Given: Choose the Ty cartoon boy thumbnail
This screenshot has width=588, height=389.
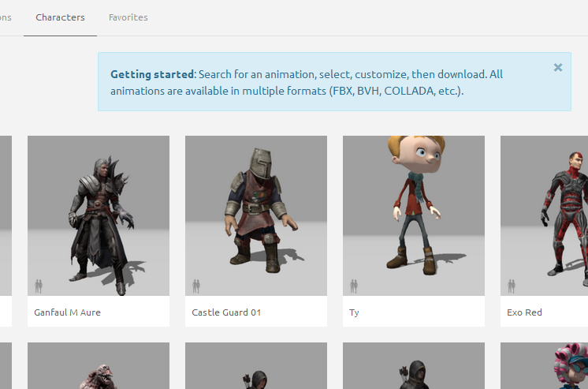Looking at the screenshot, I should [414, 215].
